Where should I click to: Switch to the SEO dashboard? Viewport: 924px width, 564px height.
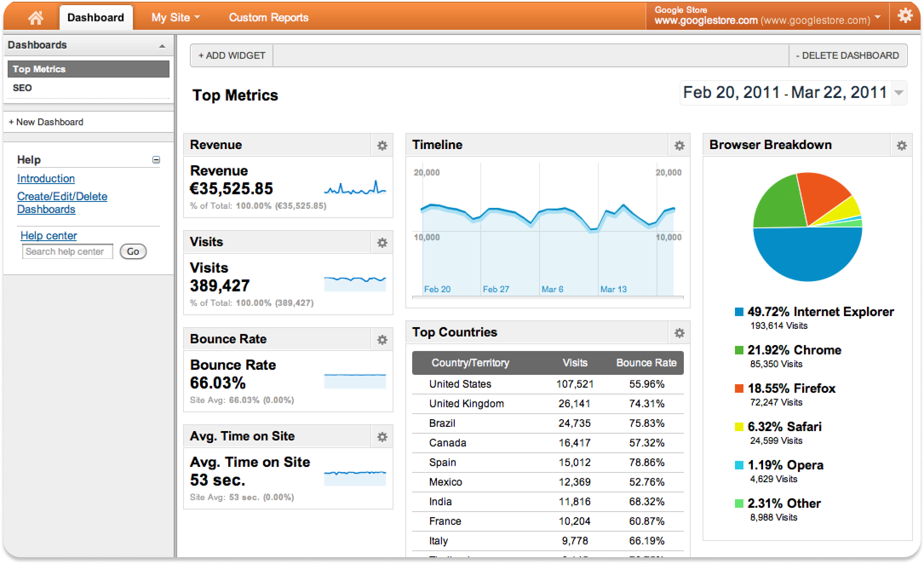tap(23, 88)
